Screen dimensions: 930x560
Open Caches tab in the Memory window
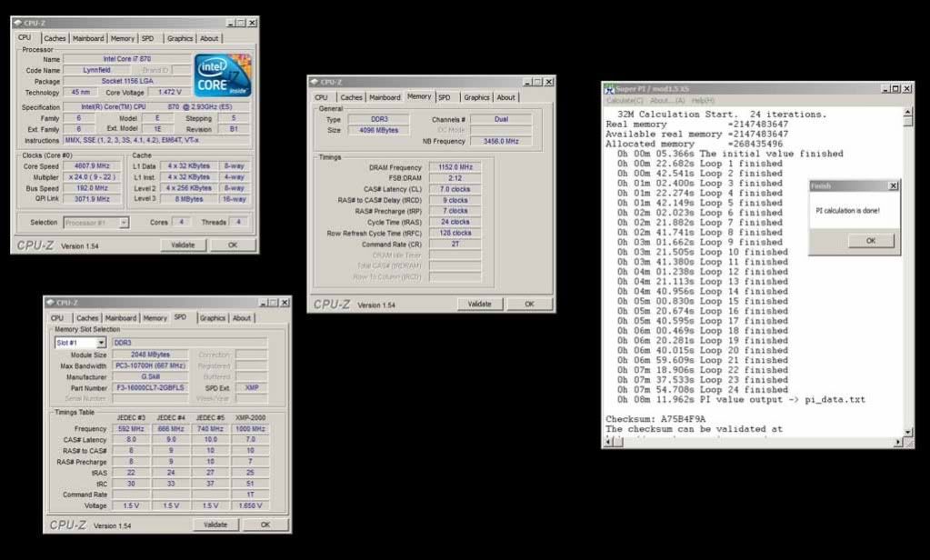(x=351, y=97)
